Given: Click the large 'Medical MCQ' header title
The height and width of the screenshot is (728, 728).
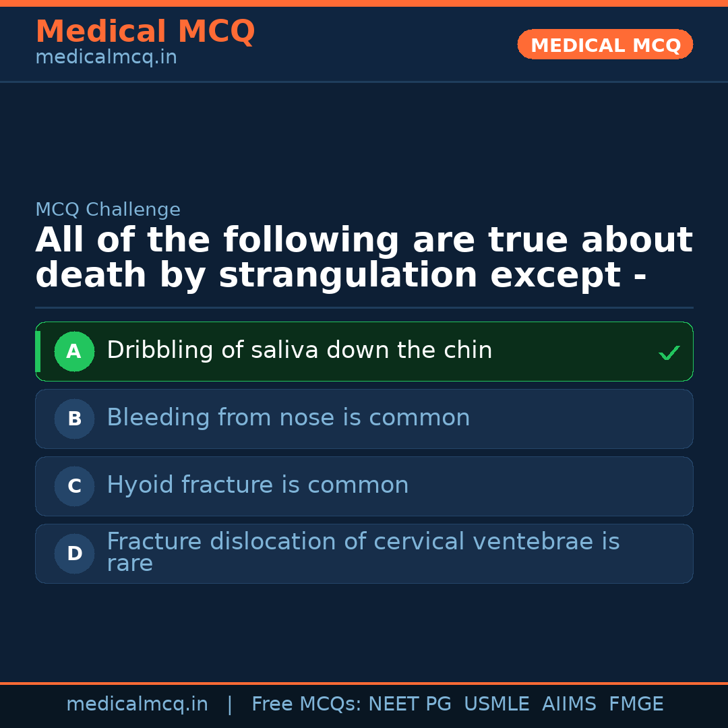Looking at the screenshot, I should (x=145, y=32).
